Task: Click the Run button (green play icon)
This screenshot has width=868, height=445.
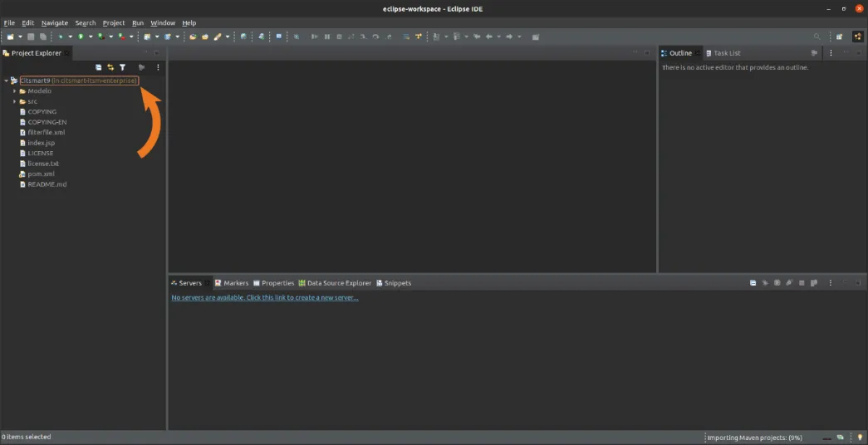Action: tap(81, 37)
